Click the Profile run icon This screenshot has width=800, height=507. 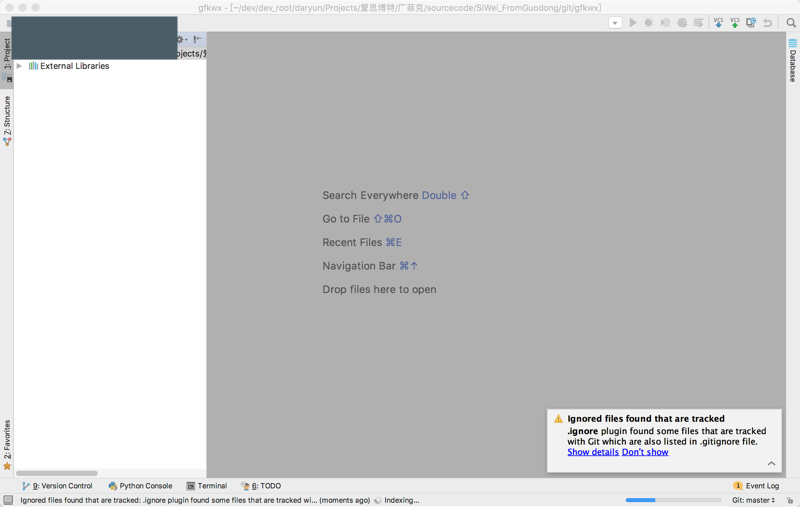pos(682,23)
